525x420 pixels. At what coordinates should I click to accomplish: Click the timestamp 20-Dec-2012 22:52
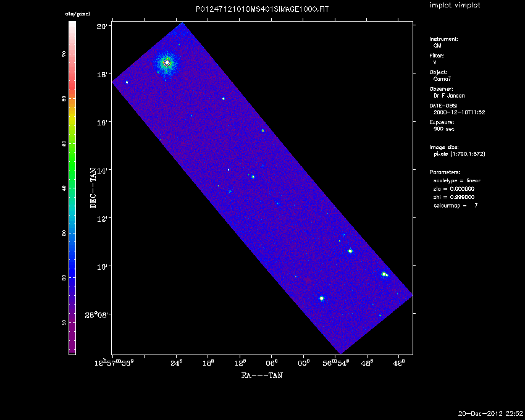(490, 413)
